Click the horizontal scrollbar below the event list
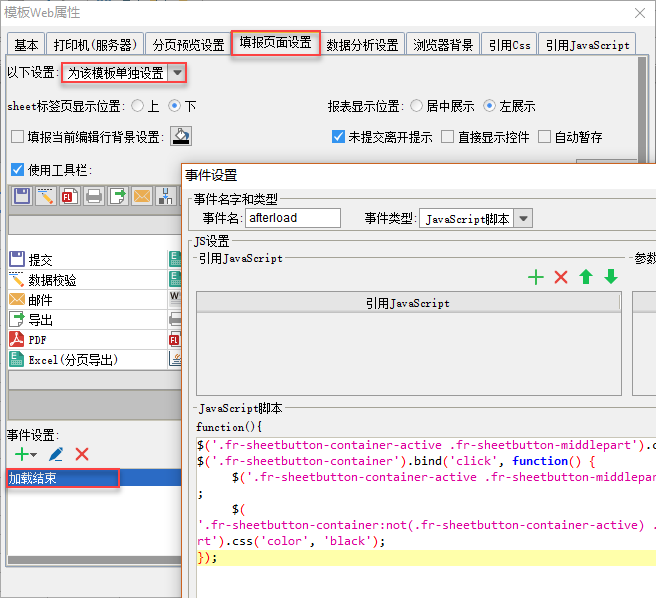The width and height of the screenshot is (656, 598). [x=95, y=560]
